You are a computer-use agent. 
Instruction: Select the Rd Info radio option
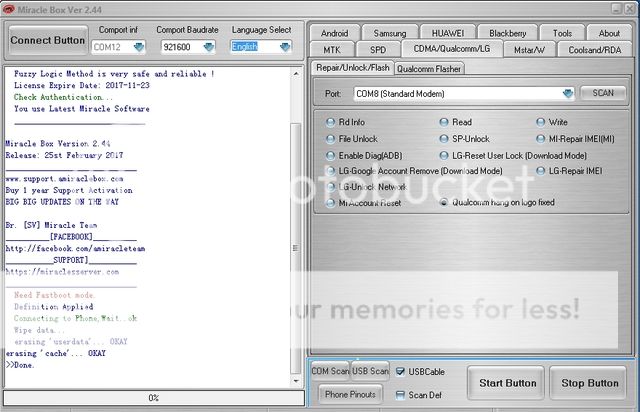(x=331, y=122)
